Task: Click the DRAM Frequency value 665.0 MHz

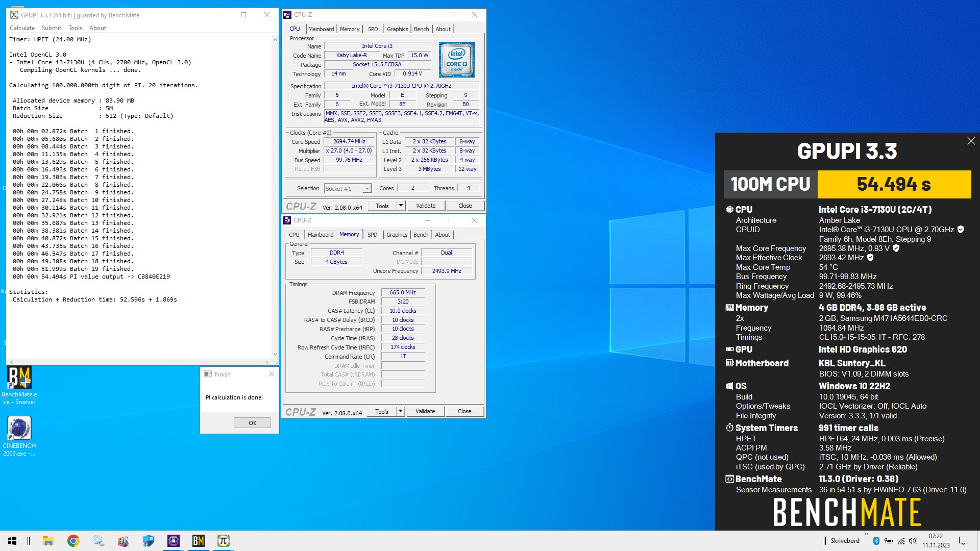Action: tap(403, 292)
